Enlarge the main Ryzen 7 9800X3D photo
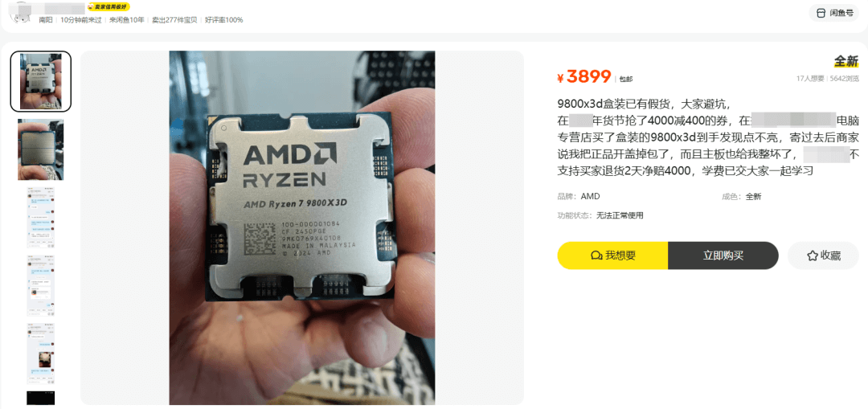This screenshot has width=868, height=409. [x=302, y=227]
